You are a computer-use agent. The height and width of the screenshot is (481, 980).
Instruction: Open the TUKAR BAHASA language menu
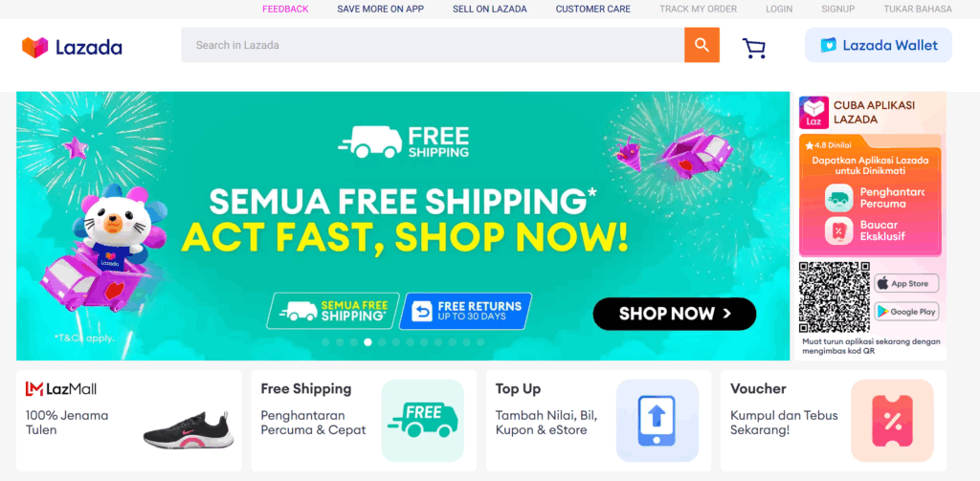tap(918, 10)
